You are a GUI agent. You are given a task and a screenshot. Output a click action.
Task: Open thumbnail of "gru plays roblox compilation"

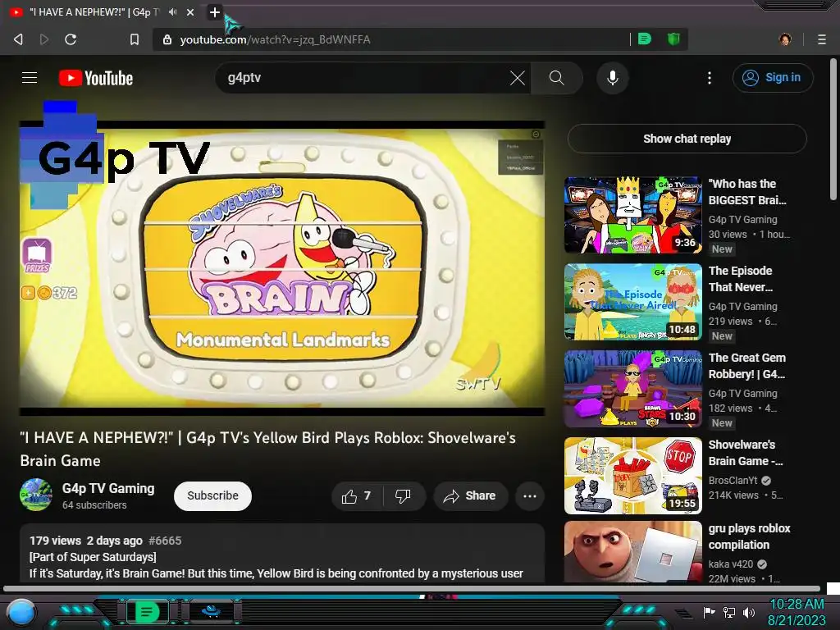632,552
